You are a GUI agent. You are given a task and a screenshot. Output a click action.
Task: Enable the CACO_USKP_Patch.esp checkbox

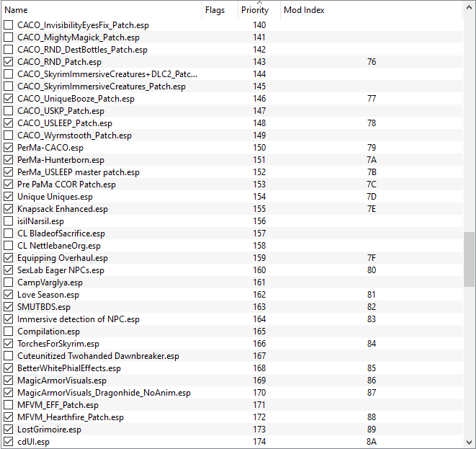[x=9, y=111]
